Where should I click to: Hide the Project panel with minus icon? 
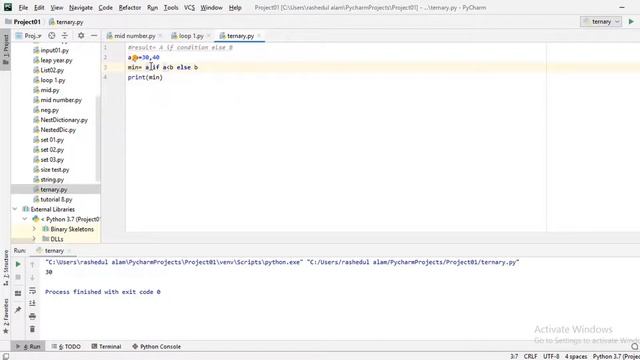point(94,36)
